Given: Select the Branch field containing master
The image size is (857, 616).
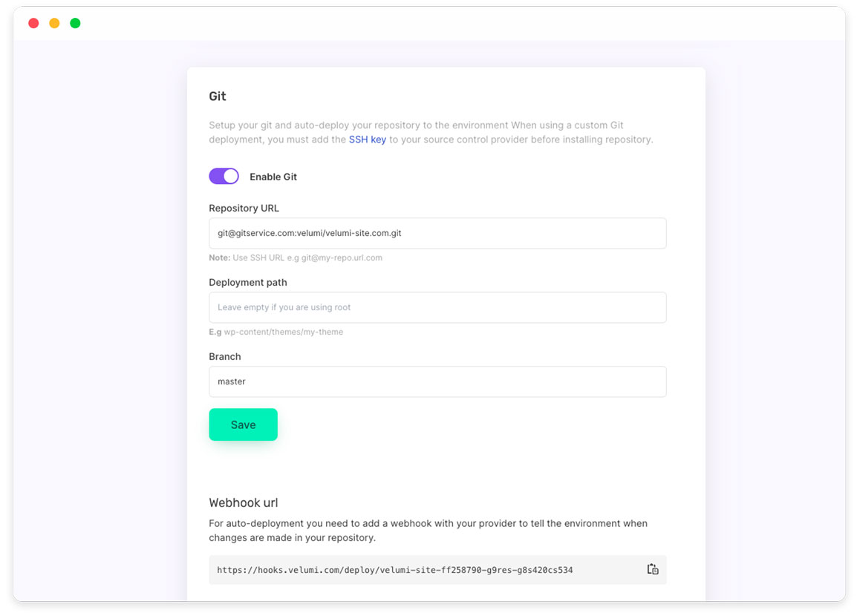Looking at the screenshot, I should pos(437,381).
